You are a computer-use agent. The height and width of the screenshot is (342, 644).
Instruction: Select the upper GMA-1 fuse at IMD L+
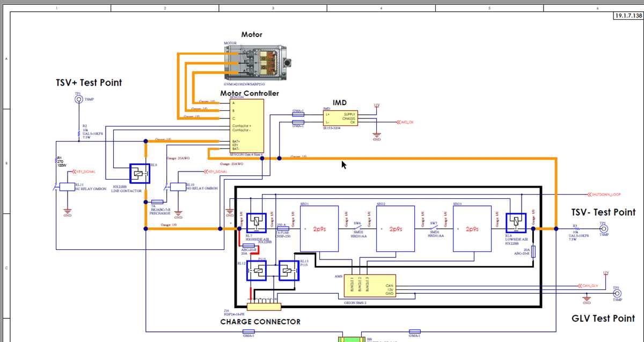298,114
